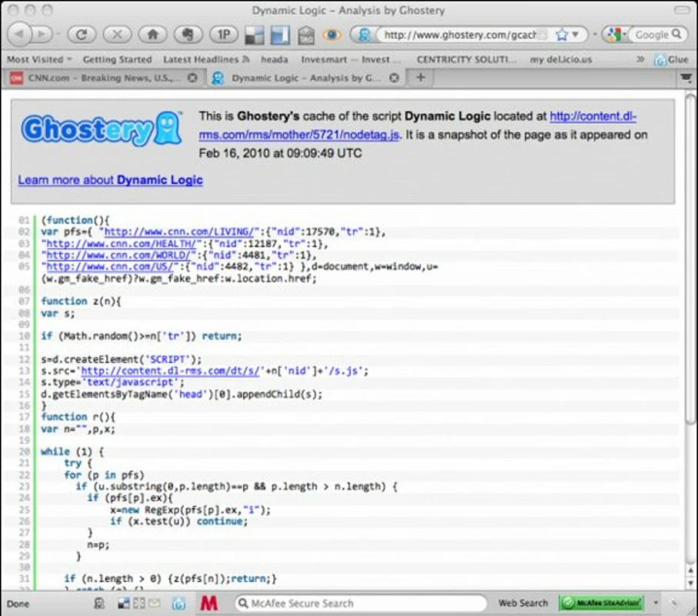The width and height of the screenshot is (698, 616).
Task: Open the content.dl-rms.com/dt/s/ link on line 13
Action: (x=169, y=370)
